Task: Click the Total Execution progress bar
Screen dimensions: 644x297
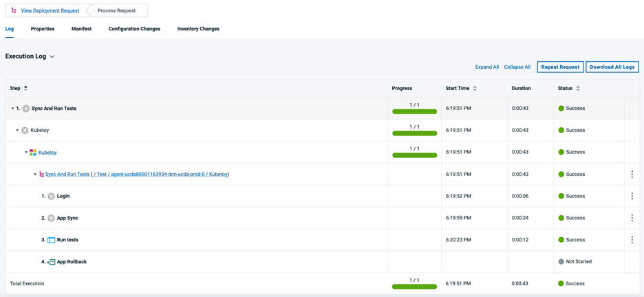Action: click(x=414, y=286)
